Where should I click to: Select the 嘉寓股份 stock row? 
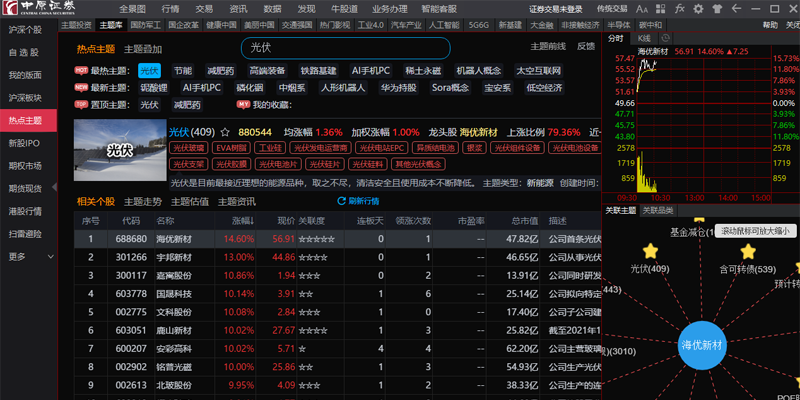338,276
